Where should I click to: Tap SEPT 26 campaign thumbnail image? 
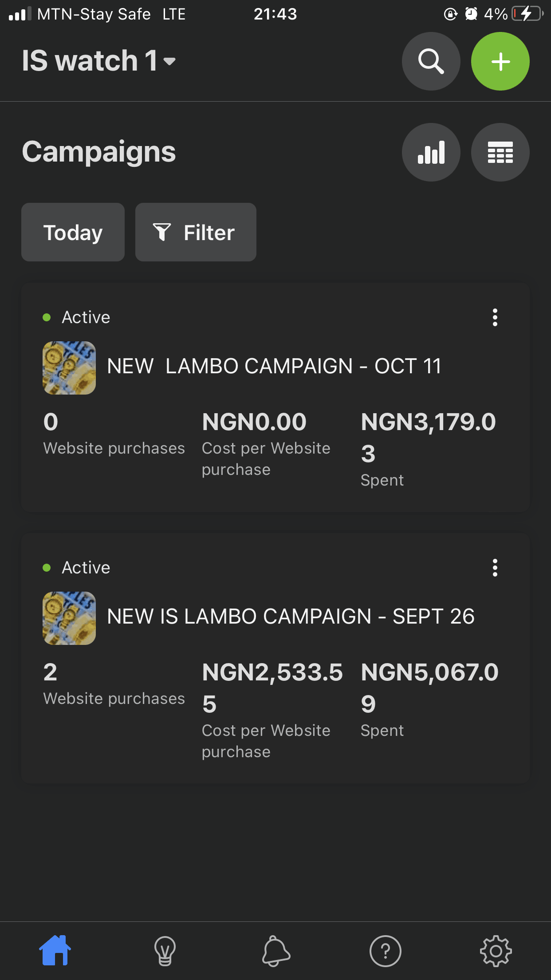click(x=69, y=618)
